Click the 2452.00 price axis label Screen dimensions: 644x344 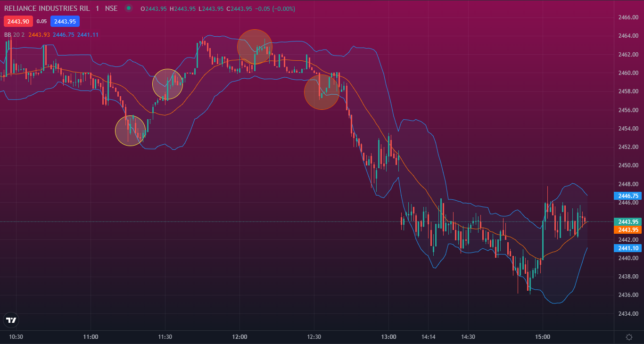628,147
